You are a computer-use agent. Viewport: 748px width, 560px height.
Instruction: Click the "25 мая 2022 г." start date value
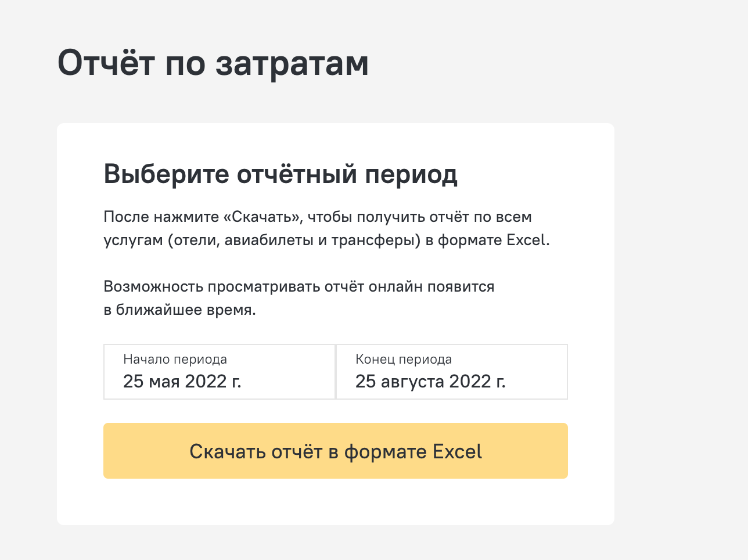182,382
